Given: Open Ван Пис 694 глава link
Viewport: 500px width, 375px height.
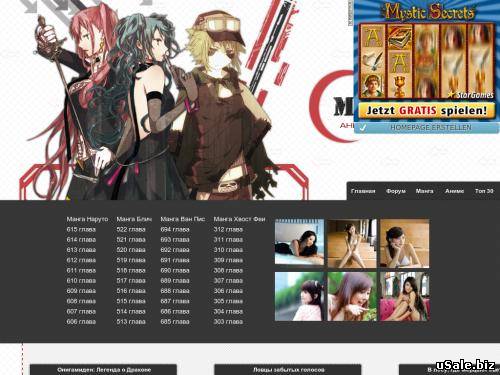Looking at the screenshot, I should (175, 229).
